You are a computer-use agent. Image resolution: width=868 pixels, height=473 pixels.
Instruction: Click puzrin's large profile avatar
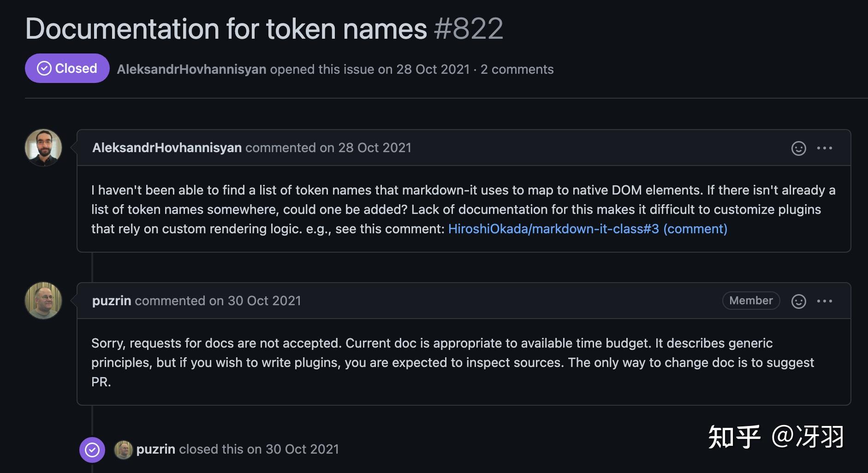tap(43, 301)
